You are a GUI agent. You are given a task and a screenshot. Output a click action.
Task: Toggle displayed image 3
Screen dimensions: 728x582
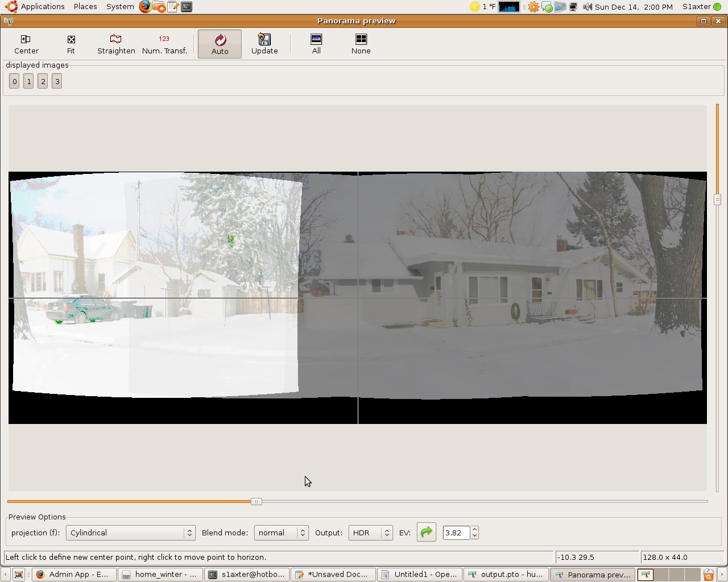tap(57, 81)
